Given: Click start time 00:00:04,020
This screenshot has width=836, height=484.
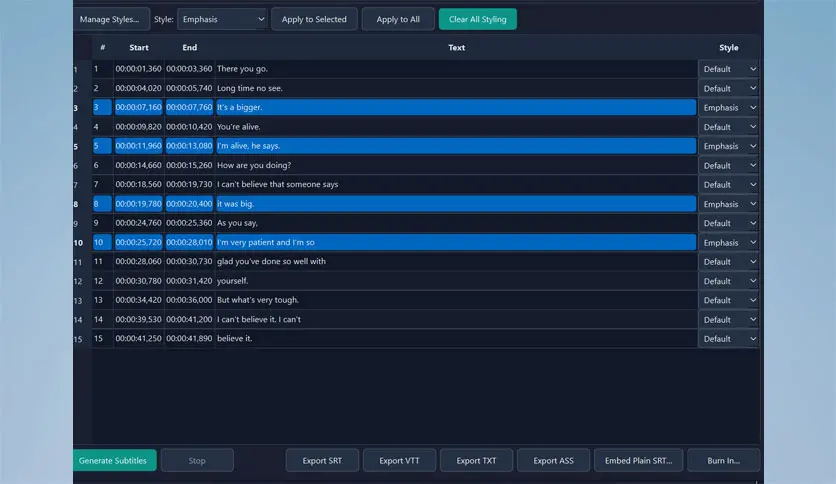Looking at the screenshot, I should click(x=139, y=88).
